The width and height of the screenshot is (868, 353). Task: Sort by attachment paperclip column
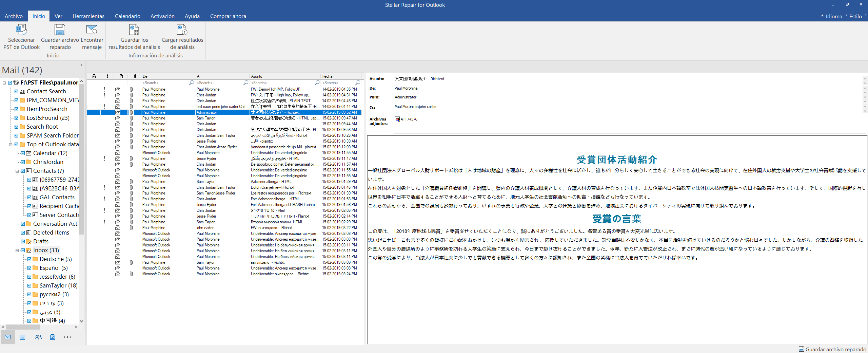tap(135, 76)
